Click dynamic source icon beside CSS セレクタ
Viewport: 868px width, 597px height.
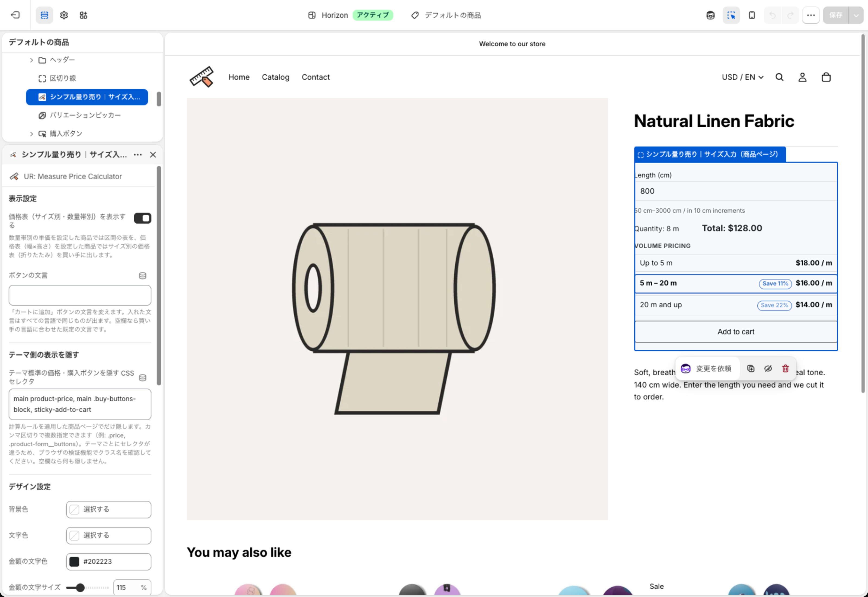(142, 377)
